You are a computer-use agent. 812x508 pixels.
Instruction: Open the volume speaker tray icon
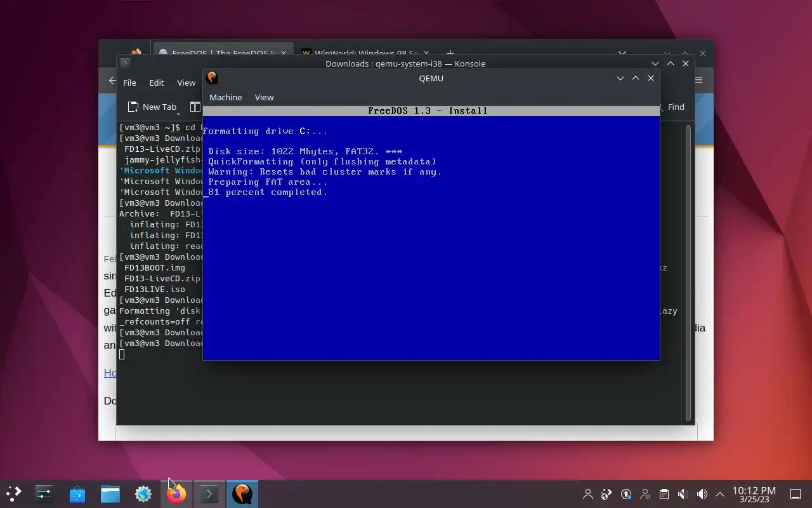702,494
